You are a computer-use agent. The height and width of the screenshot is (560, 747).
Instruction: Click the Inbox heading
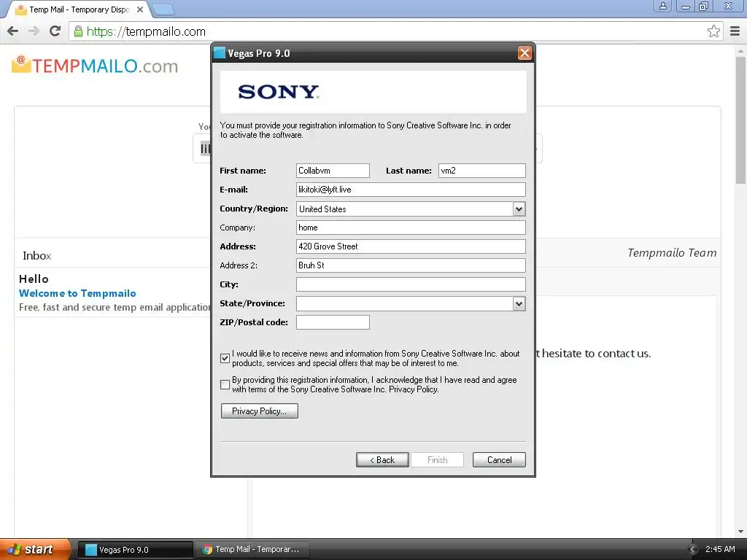(x=36, y=256)
